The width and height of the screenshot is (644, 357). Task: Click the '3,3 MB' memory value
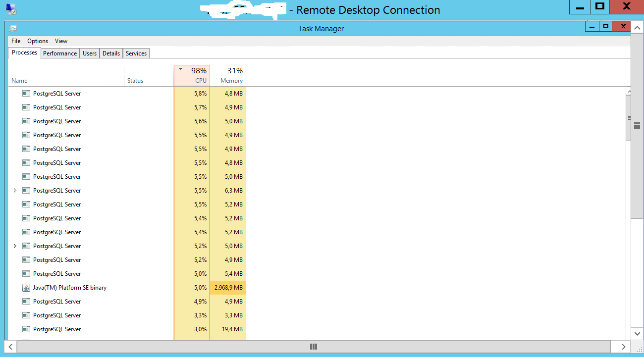point(234,315)
